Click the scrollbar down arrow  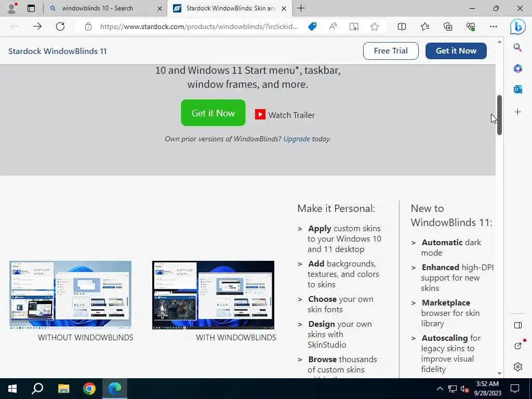pyautogui.click(x=499, y=373)
